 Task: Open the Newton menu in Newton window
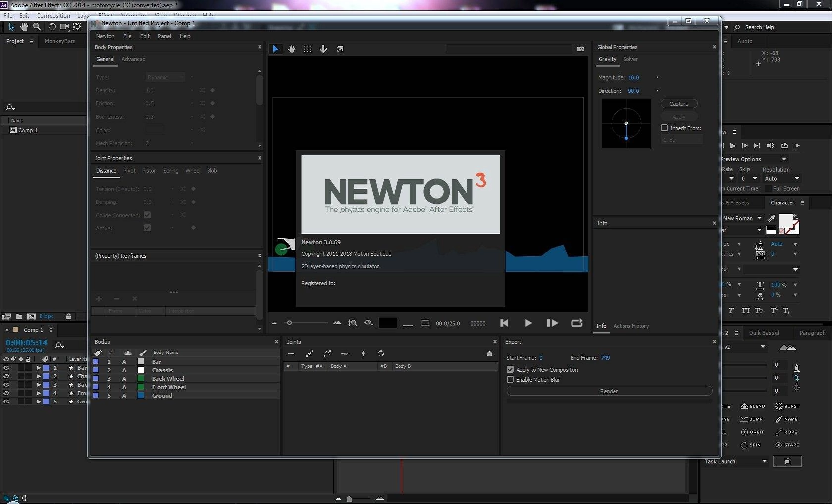(x=105, y=36)
